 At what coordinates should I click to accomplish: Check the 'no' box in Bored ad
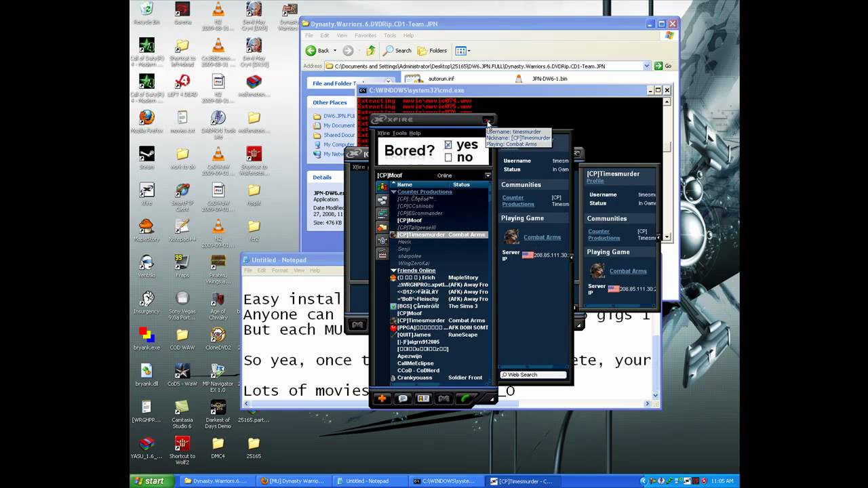click(448, 158)
